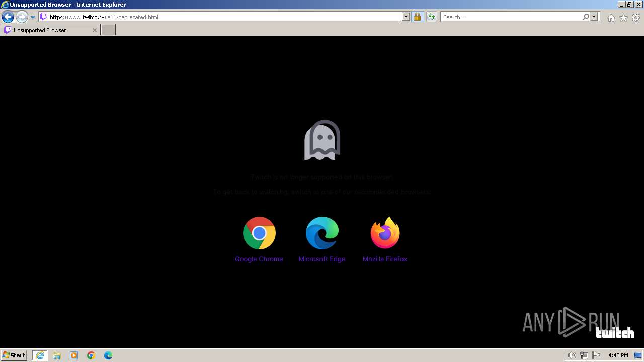Image resolution: width=644 pixels, height=362 pixels.
Task: Click the magnifier search icon
Action: click(586, 17)
